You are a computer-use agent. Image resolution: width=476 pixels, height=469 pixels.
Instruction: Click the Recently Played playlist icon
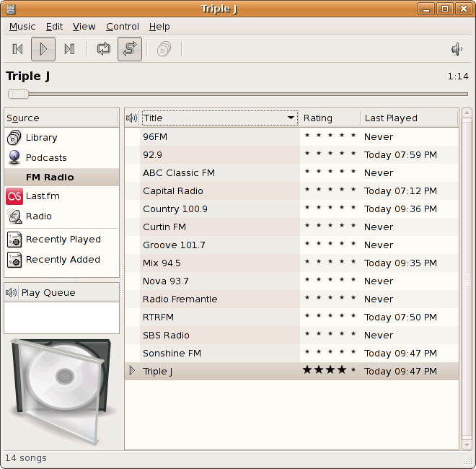pyautogui.click(x=14, y=240)
